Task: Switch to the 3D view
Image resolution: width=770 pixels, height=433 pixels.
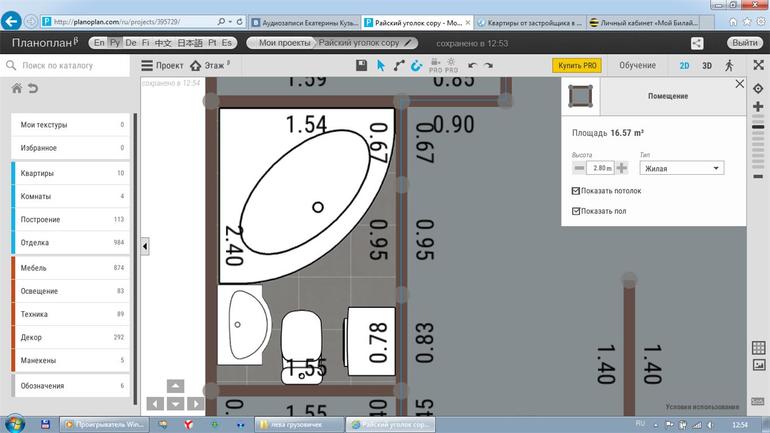Action: [706, 65]
